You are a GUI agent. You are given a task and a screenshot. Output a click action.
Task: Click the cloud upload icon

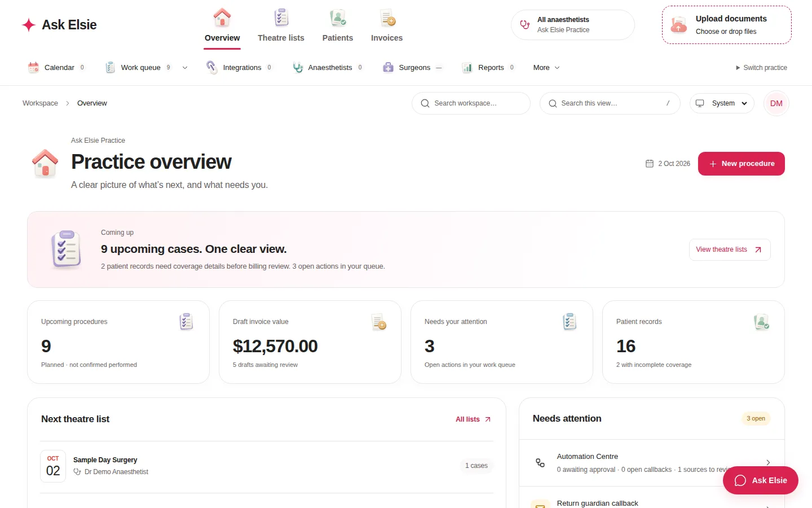pos(678,25)
